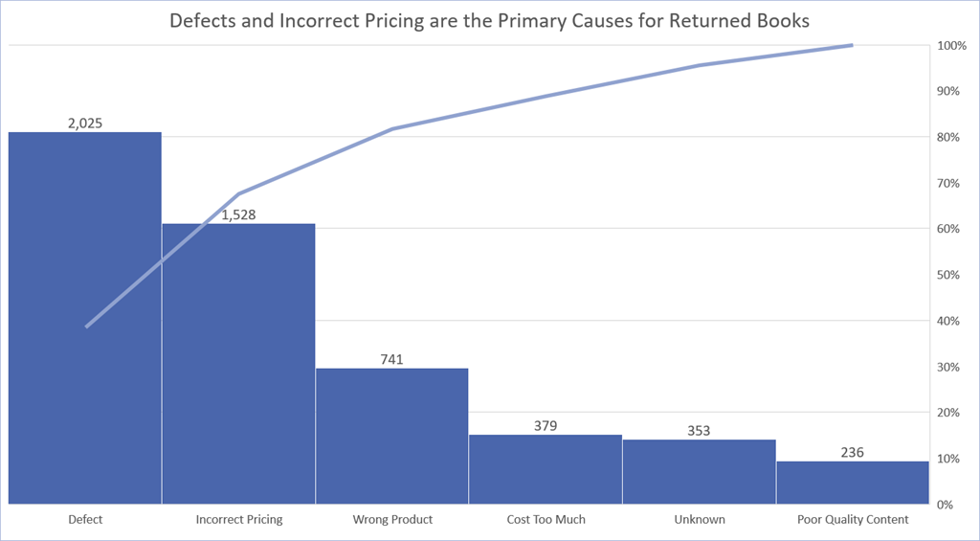Click the chart title text
980x541 pixels.
pyautogui.click(x=489, y=20)
